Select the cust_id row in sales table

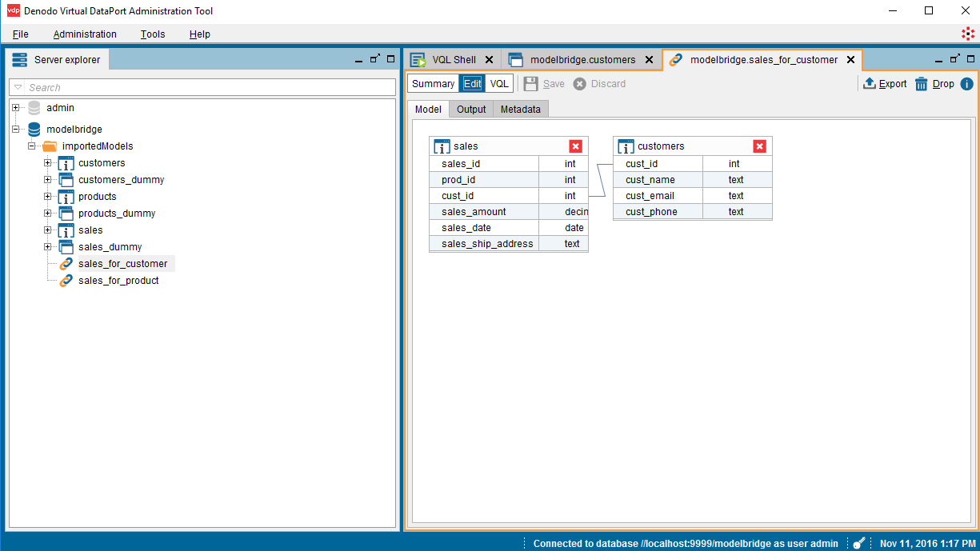tap(509, 196)
